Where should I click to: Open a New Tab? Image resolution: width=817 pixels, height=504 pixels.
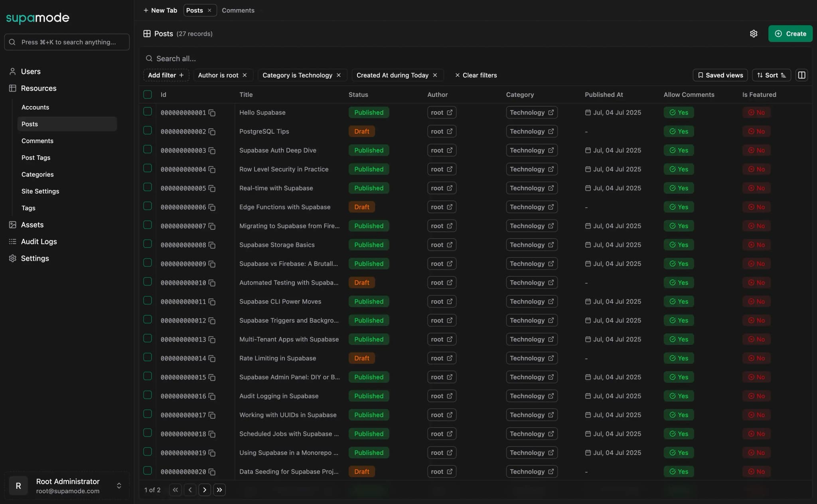coord(160,10)
